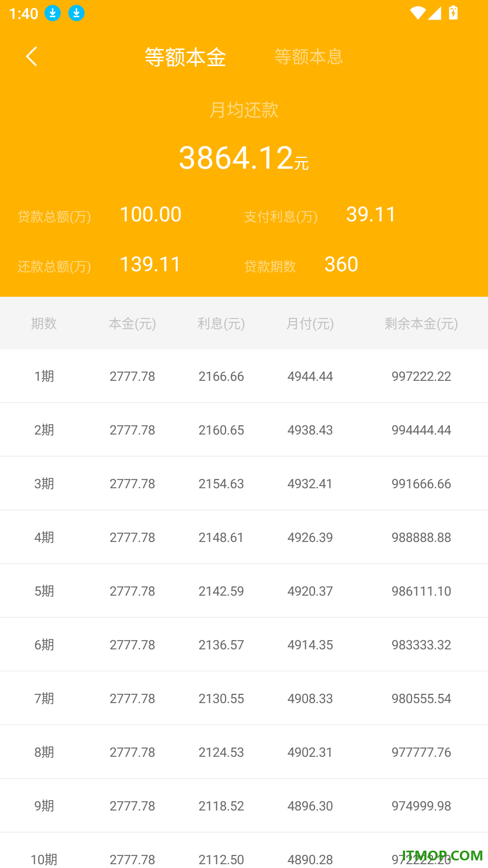Select the 利息(元) column header
This screenshot has height=868, width=488.
[221, 324]
